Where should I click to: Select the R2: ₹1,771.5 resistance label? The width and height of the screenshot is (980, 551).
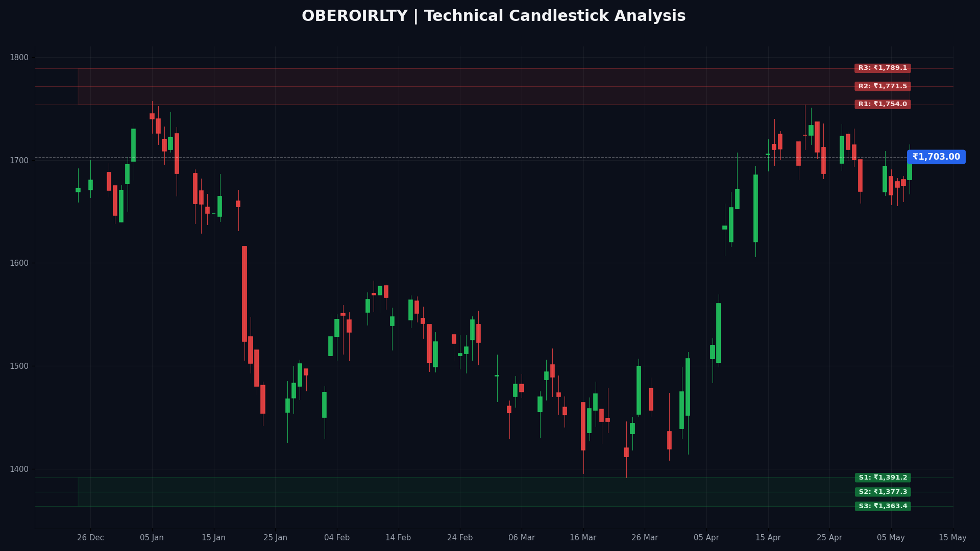coord(883,86)
